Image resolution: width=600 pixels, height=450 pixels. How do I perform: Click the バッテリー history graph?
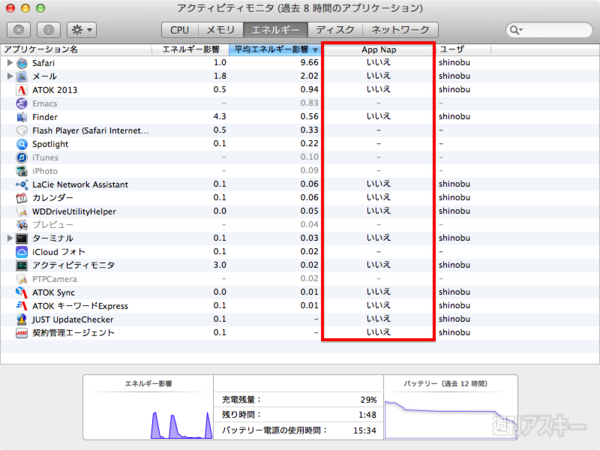coord(451,407)
